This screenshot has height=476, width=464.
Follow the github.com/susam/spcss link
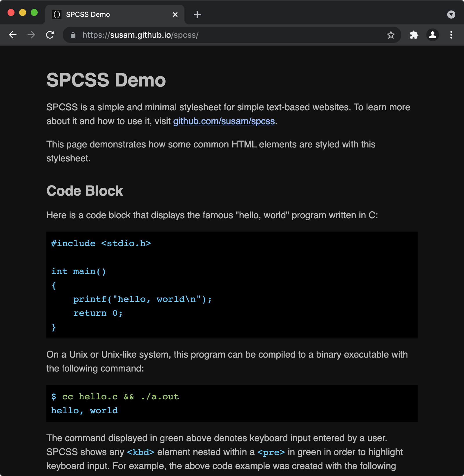(x=224, y=121)
